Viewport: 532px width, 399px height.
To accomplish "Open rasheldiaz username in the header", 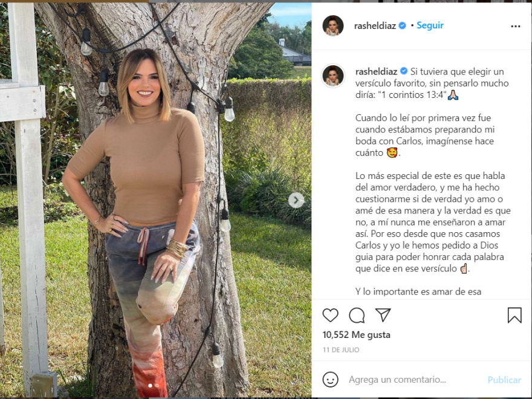I will click(375, 26).
